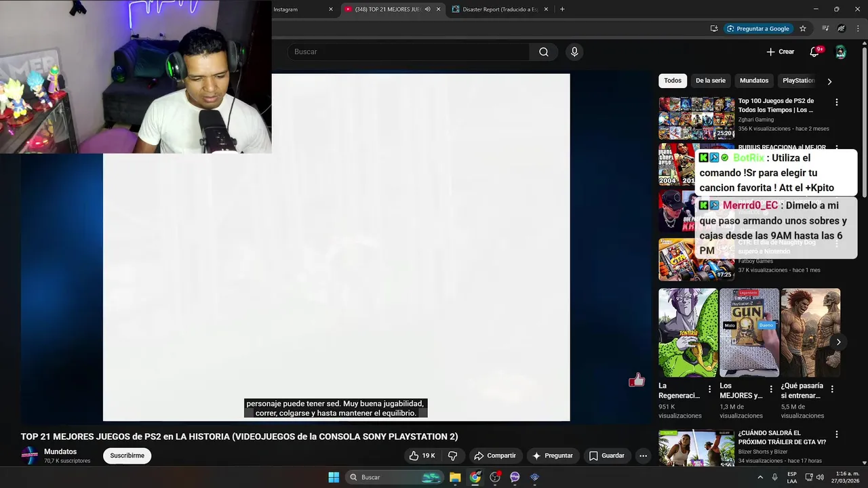Click the Compartir share button
The height and width of the screenshot is (488, 868).
click(x=495, y=455)
